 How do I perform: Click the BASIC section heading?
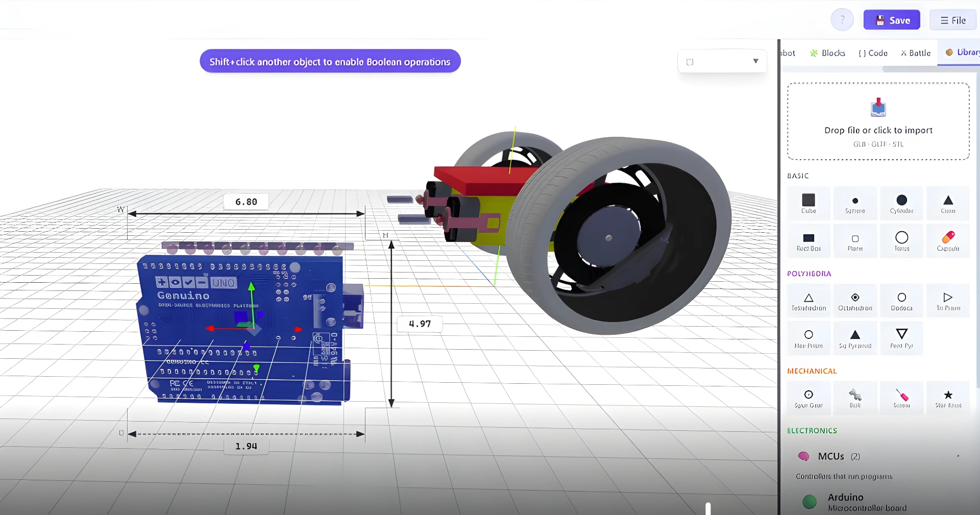click(x=798, y=176)
